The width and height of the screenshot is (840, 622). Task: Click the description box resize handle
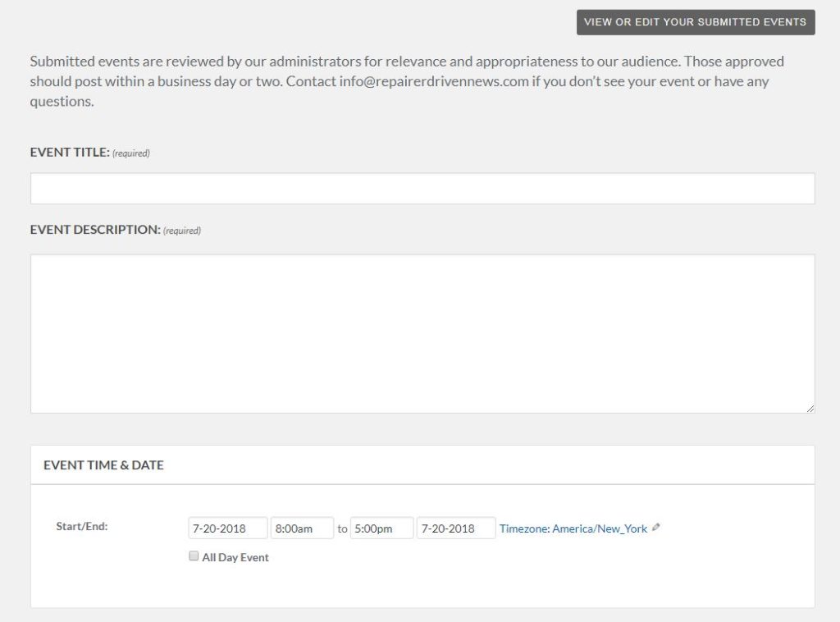(810, 408)
